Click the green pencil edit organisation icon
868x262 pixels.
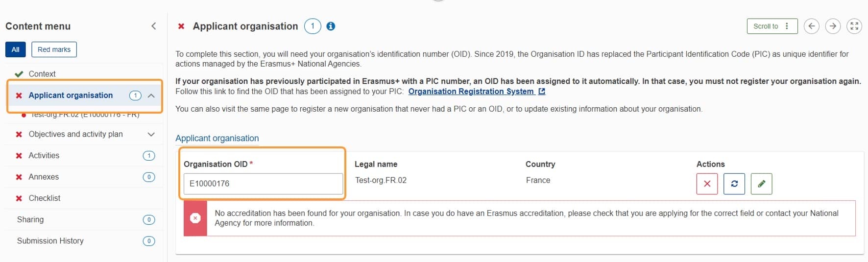(761, 184)
